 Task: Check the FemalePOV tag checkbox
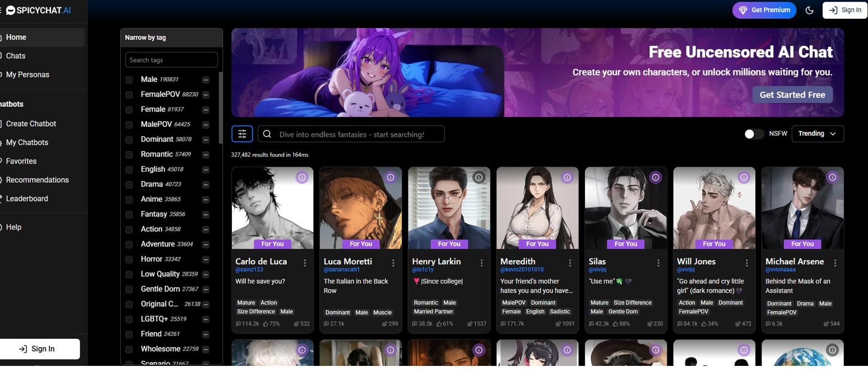click(129, 95)
